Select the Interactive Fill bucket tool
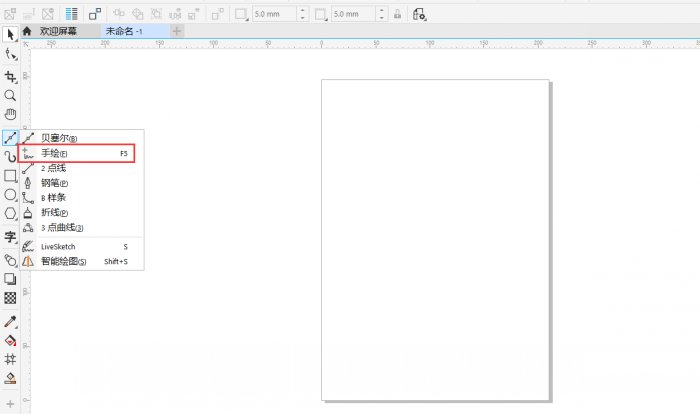This screenshot has height=414, width=700. 10,341
